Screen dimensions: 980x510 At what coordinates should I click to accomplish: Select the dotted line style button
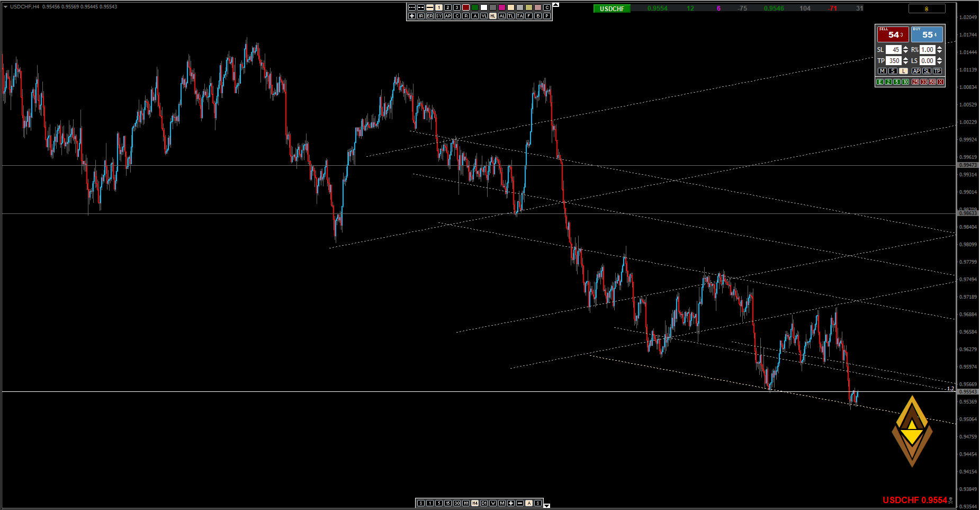412,7
